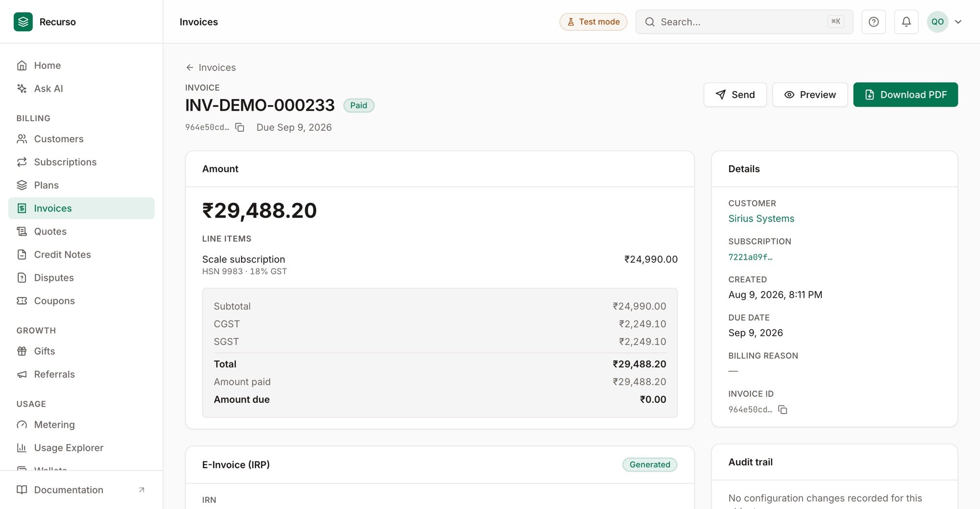980x509 pixels.
Task: Open the help question-mark icon
Action: point(873,22)
